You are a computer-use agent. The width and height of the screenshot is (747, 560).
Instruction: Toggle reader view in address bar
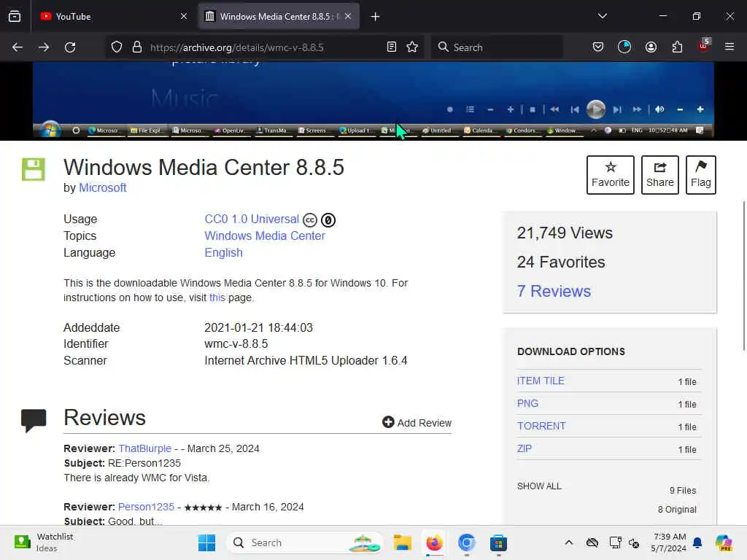pyautogui.click(x=392, y=47)
